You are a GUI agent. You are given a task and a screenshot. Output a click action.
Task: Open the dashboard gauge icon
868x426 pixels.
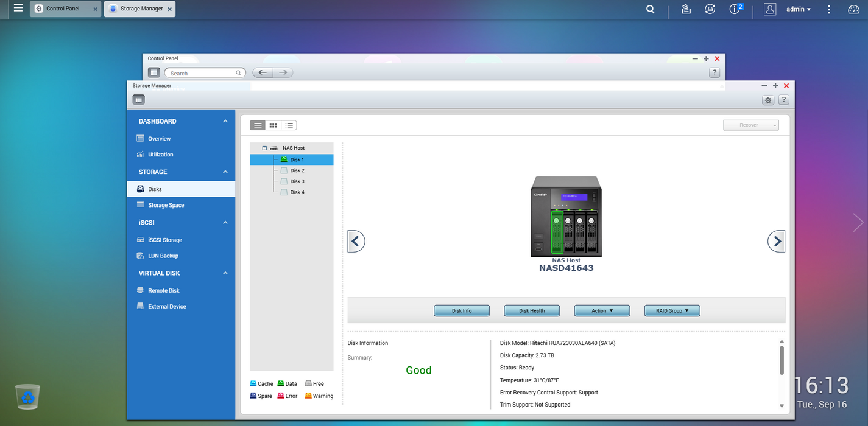click(x=853, y=9)
